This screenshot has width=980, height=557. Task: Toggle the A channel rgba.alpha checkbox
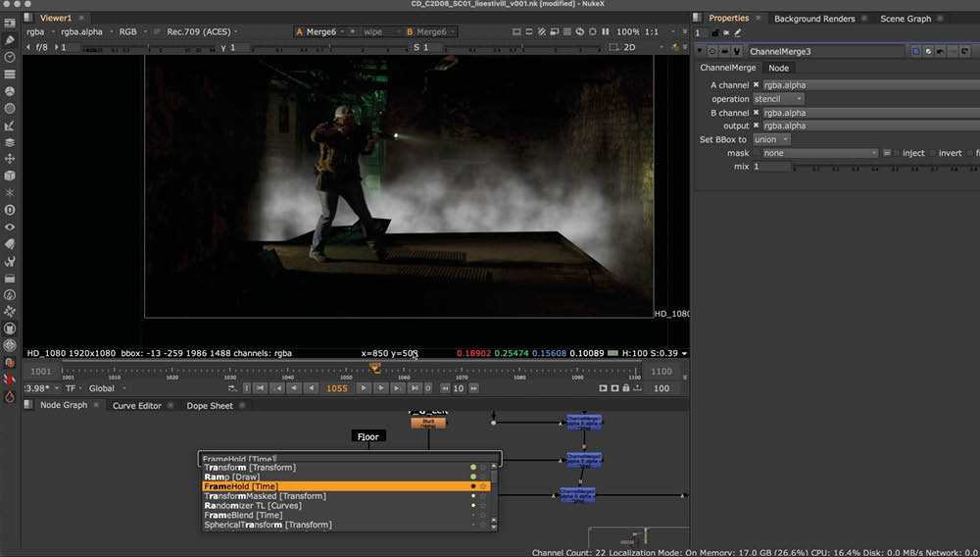[x=756, y=85]
